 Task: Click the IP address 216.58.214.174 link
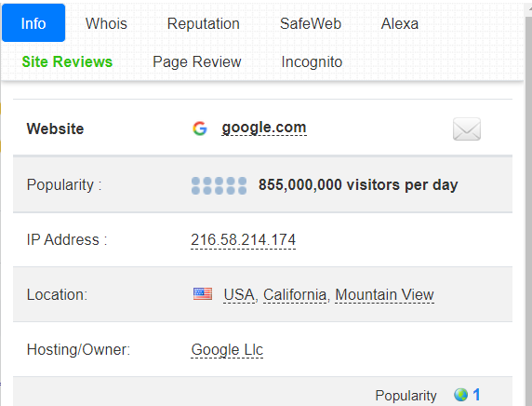[243, 240]
